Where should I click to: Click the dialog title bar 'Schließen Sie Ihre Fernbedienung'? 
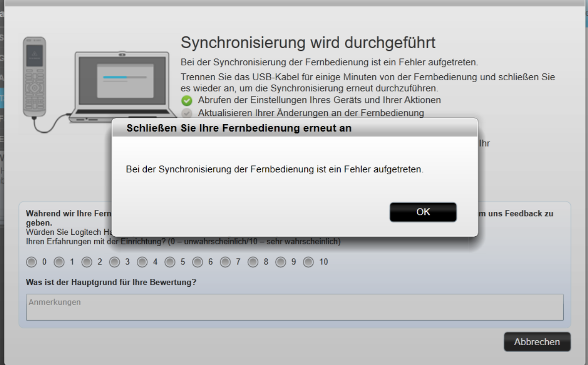click(294, 128)
